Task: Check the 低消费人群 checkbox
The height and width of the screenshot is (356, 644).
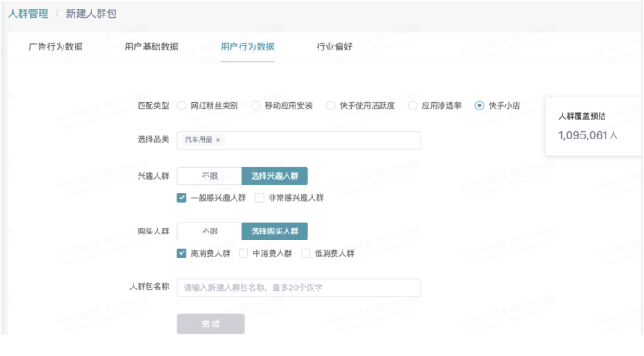Action: pos(306,253)
